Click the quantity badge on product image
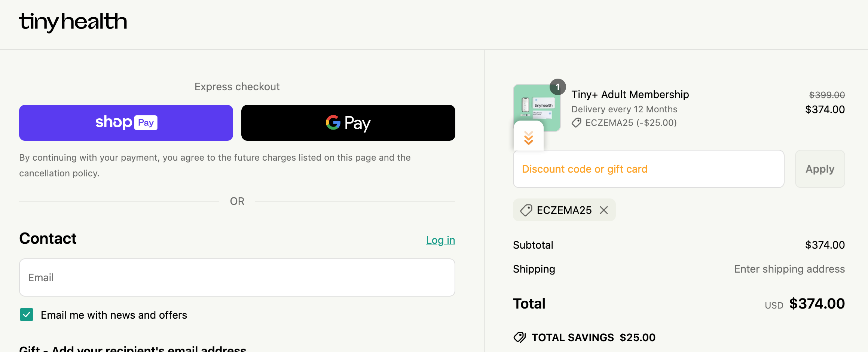The width and height of the screenshot is (868, 352). [x=558, y=87]
